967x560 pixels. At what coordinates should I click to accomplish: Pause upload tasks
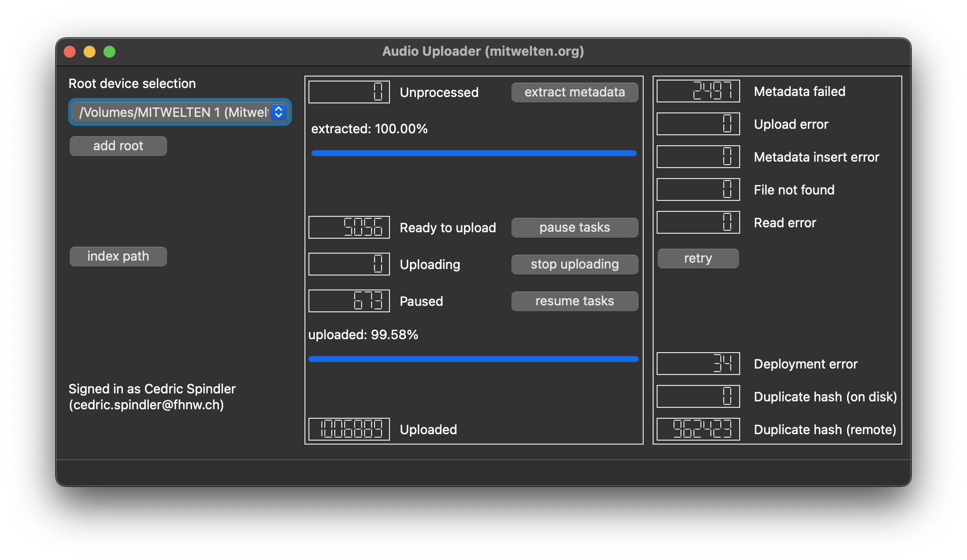coord(575,227)
